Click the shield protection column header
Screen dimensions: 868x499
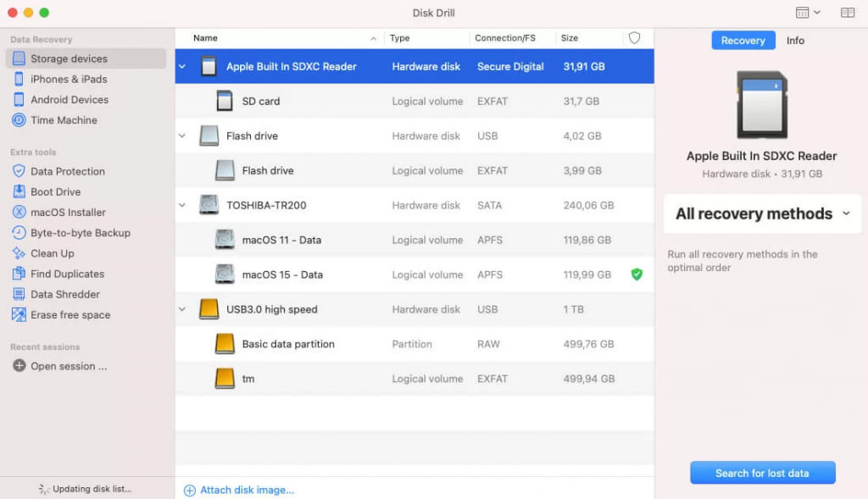coord(634,38)
